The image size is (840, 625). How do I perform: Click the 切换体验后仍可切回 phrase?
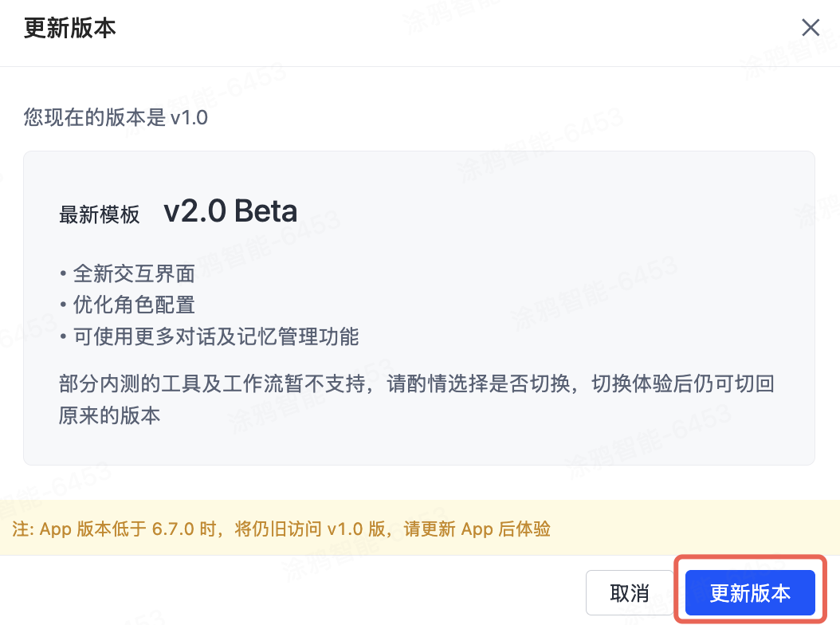tap(682, 384)
